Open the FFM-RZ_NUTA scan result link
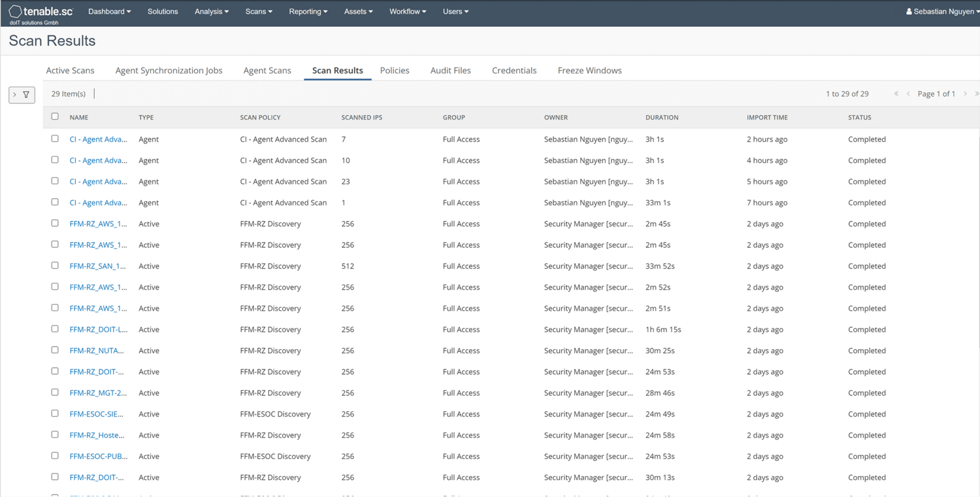The image size is (980, 497). pos(97,351)
